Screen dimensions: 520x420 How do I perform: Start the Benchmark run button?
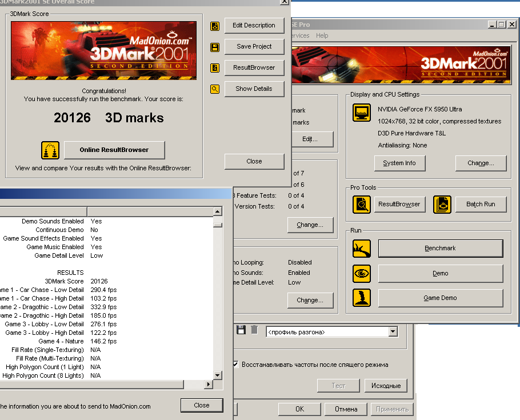[x=441, y=249]
